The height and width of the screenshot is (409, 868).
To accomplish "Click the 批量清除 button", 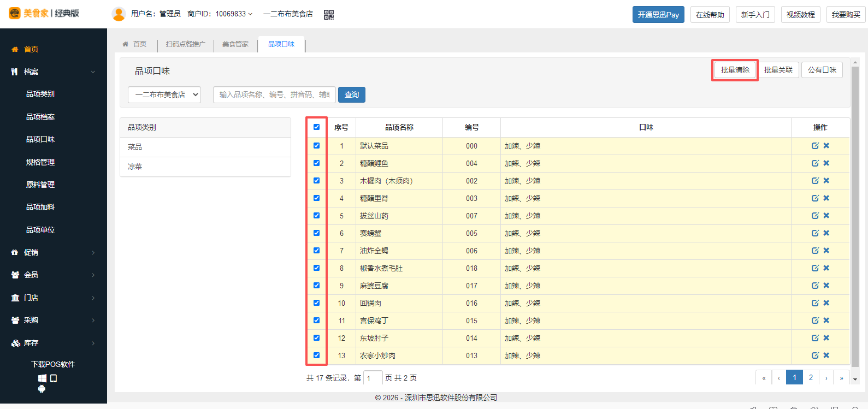I will tap(735, 70).
